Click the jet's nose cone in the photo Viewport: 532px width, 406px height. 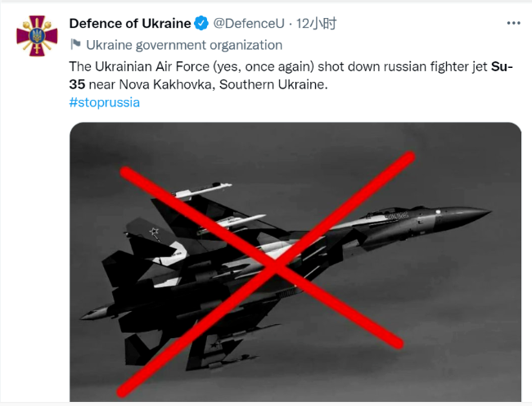pyautogui.click(x=471, y=214)
